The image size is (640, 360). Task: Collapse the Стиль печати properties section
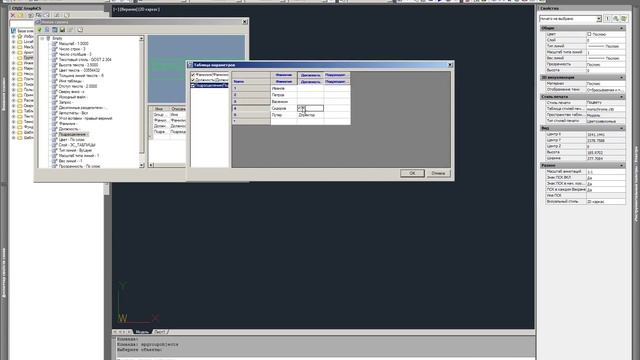[622, 97]
